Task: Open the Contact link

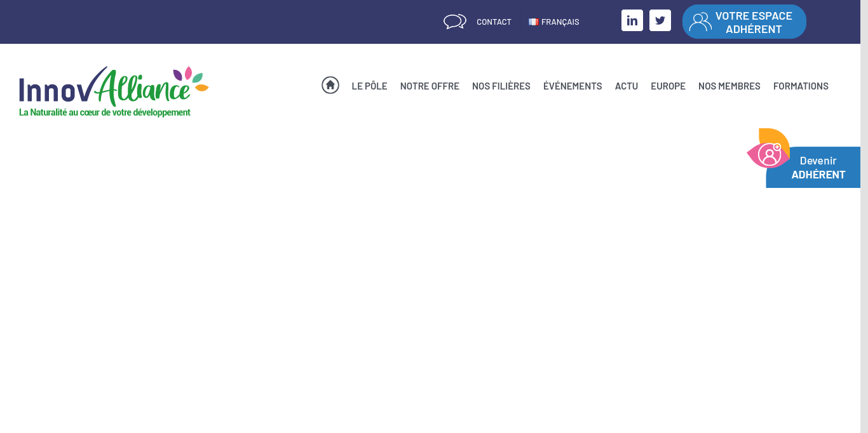Action: pos(494,22)
